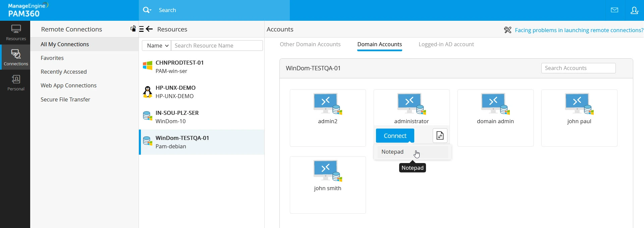Click the swap icon beside Remote Connections
Image resolution: width=644 pixels, height=228 pixels.
pos(133,29)
